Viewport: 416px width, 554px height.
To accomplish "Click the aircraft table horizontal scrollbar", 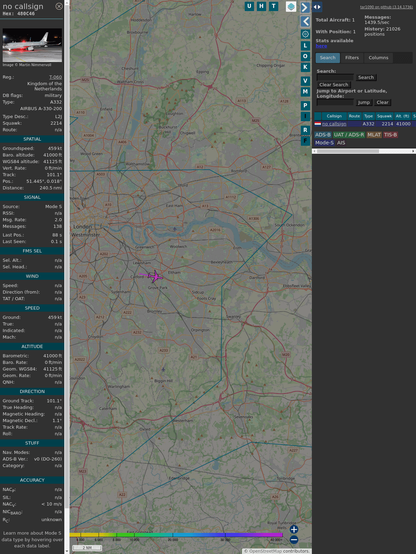I will pyautogui.click(x=364, y=151).
